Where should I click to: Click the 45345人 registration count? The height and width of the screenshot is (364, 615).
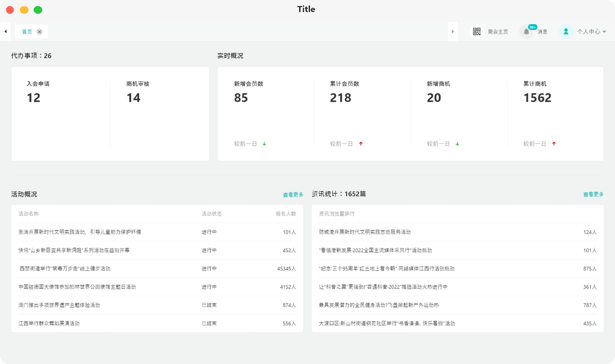pos(286,268)
